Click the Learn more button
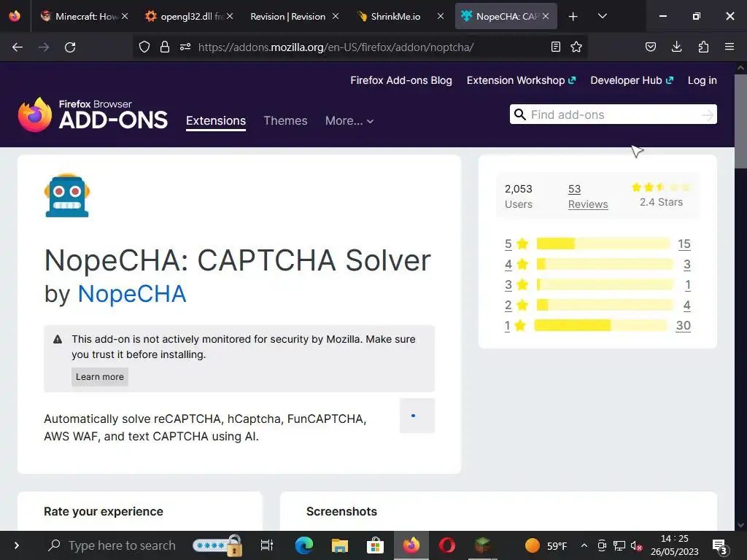Image resolution: width=747 pixels, height=560 pixels. (x=99, y=377)
